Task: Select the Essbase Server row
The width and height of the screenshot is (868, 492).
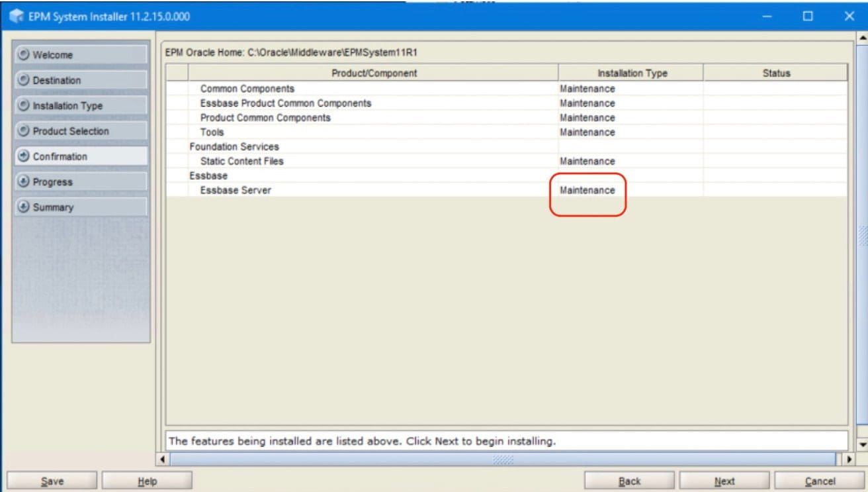Action: 506,190
